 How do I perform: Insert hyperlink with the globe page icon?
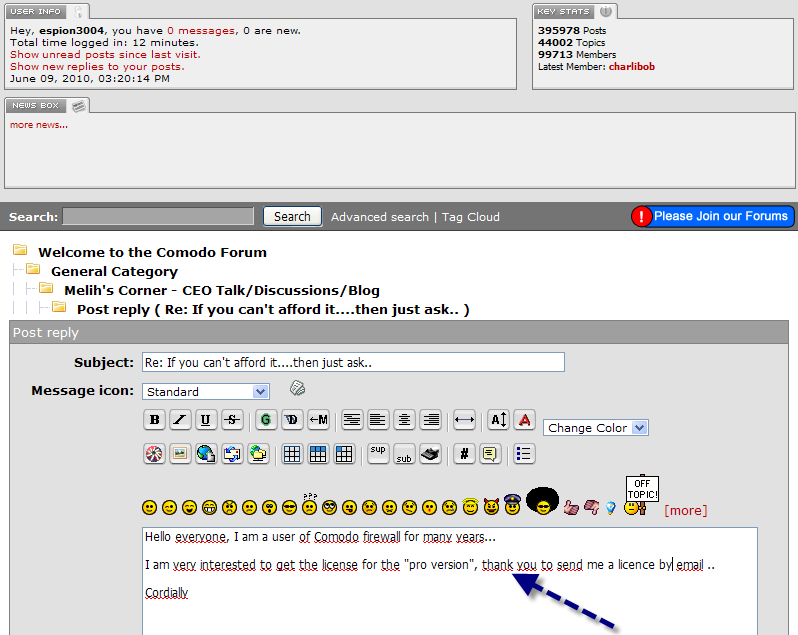(x=206, y=453)
